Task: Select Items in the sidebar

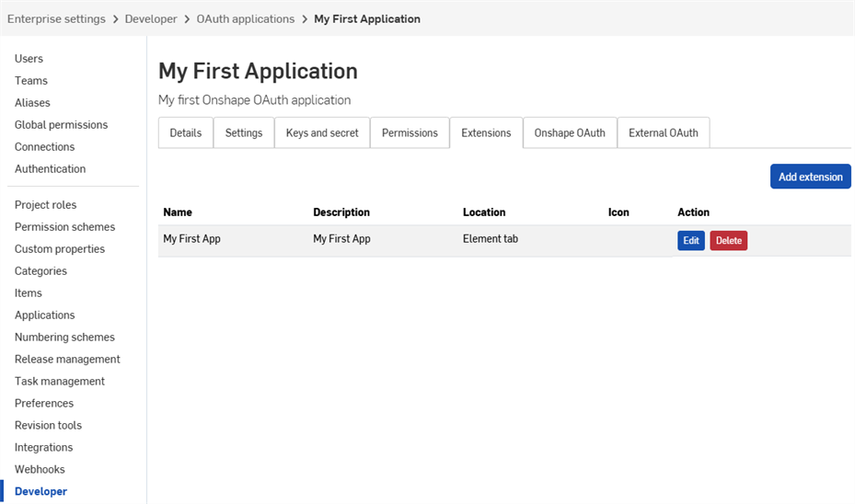Action: [x=29, y=293]
